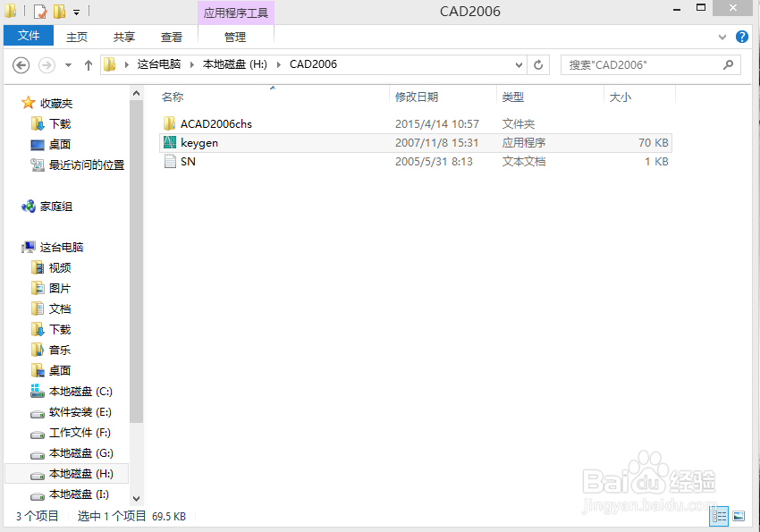Sort by 名称 (Name) column

click(x=173, y=97)
